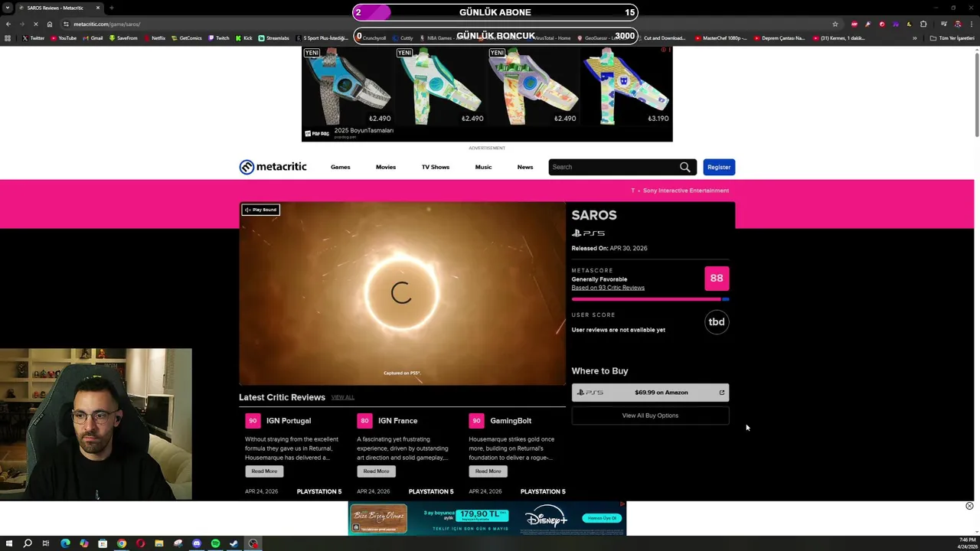Open the Chrome home page button
Viewport: 980px width, 551px height.
[50, 24]
